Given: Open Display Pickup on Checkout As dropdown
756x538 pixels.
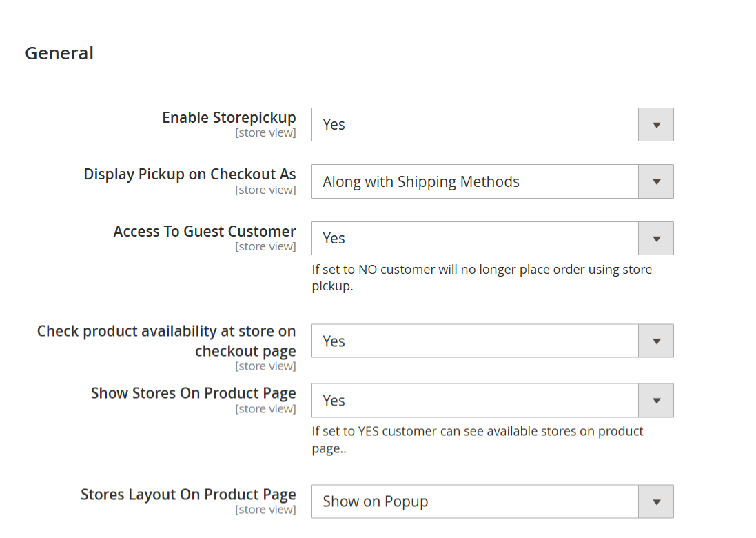Looking at the screenshot, I should (x=492, y=181).
